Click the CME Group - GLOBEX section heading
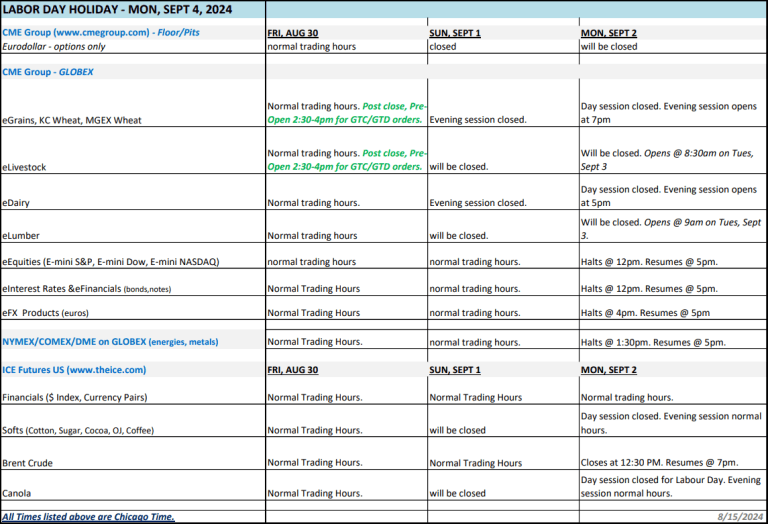This screenshot has width=768, height=524. point(54,72)
